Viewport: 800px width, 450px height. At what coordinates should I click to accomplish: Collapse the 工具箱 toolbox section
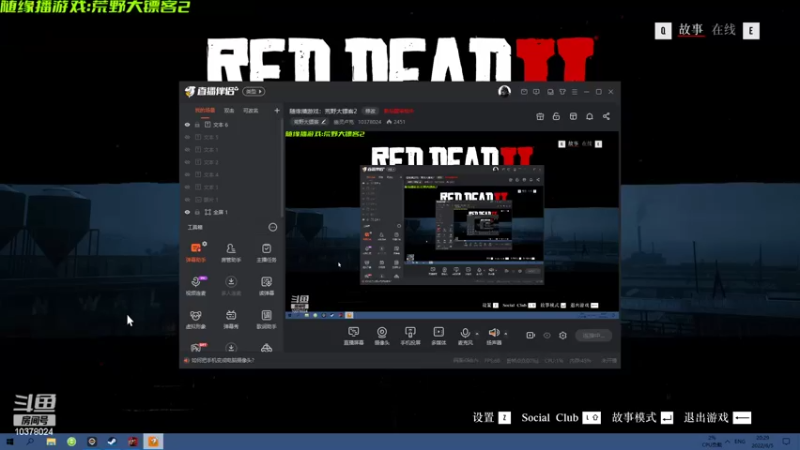(x=272, y=227)
